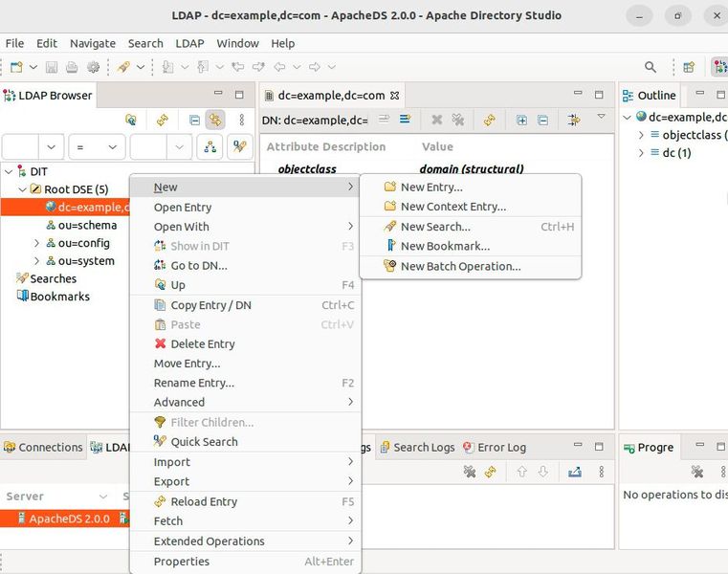Switch to the Error Log tab
728x574 pixels.
coord(495,448)
